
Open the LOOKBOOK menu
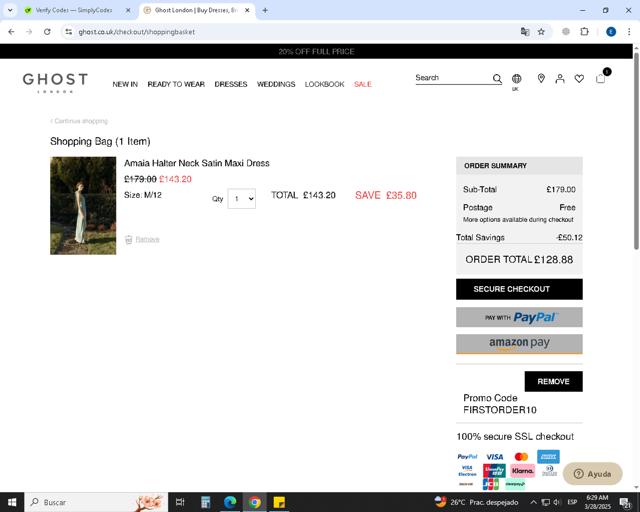pyautogui.click(x=324, y=84)
